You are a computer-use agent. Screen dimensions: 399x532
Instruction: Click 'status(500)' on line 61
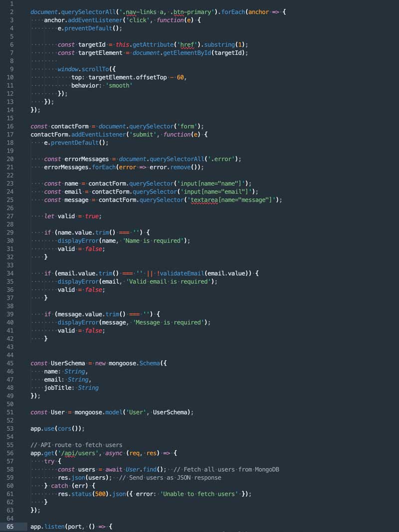click(90, 494)
